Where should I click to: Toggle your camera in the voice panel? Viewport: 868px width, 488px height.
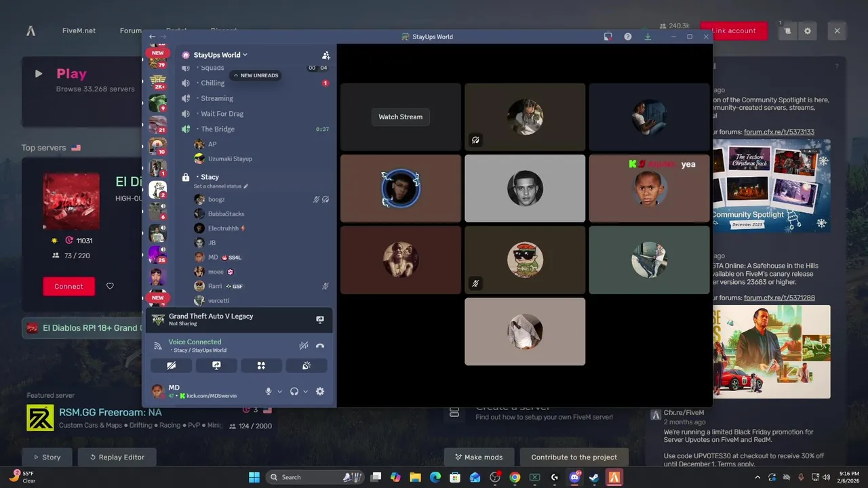pyautogui.click(x=171, y=365)
